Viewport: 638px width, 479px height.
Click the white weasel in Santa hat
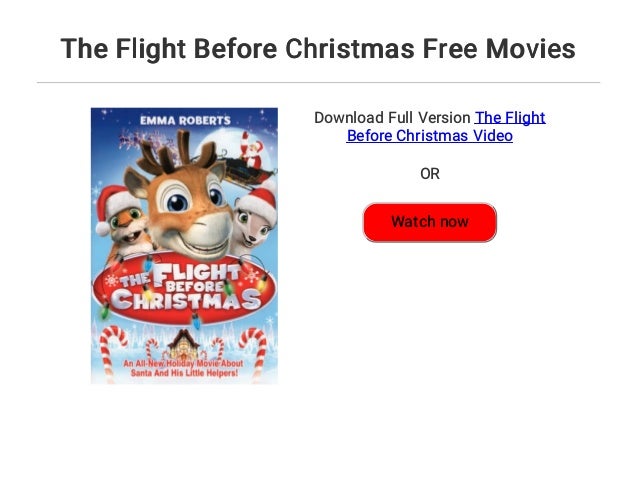tap(254, 218)
